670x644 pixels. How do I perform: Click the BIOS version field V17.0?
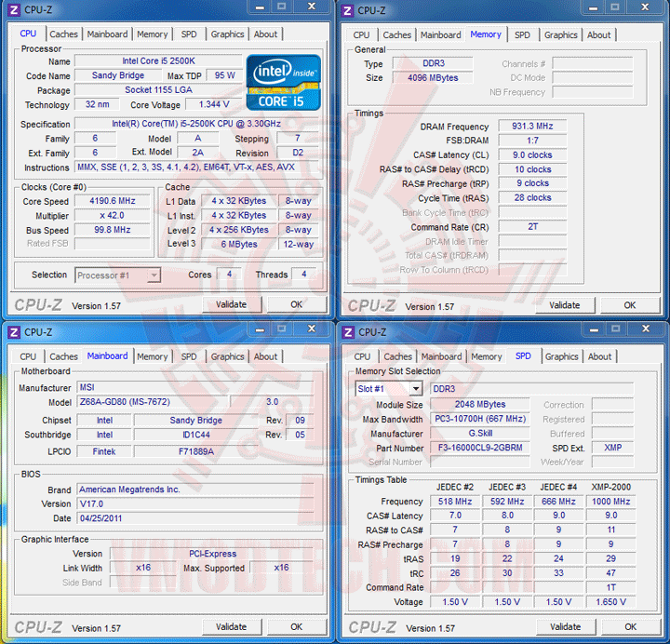(195, 503)
